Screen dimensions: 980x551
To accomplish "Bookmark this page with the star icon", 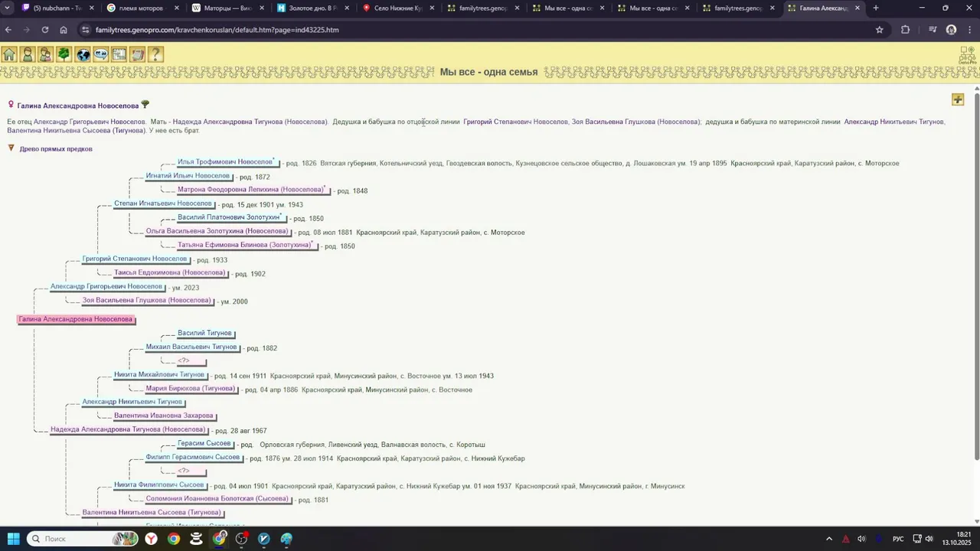I will point(880,30).
